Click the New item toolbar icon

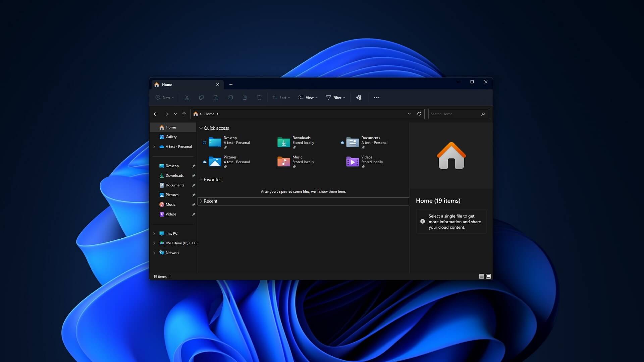[164, 97]
